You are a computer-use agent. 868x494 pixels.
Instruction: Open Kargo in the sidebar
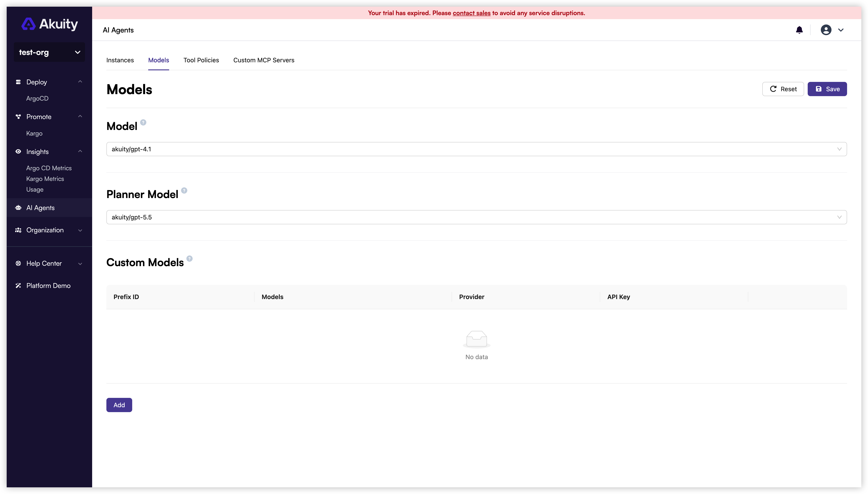click(34, 133)
